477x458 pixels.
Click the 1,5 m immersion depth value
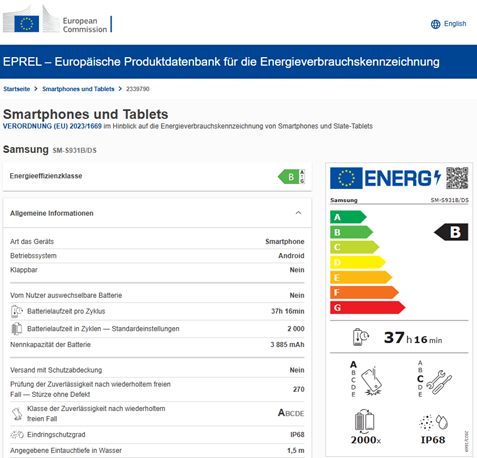click(x=296, y=450)
